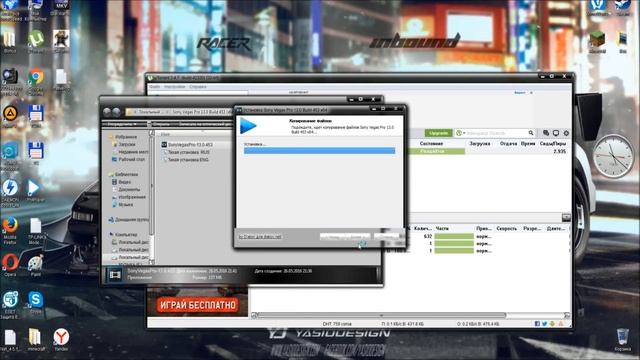Open the Файл menu in uTorrent
The width and height of the screenshot is (640, 360).
(x=155, y=87)
